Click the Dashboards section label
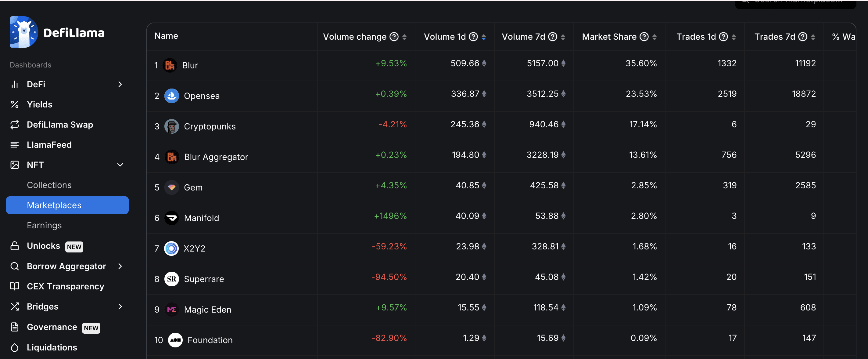 pyautogui.click(x=30, y=65)
